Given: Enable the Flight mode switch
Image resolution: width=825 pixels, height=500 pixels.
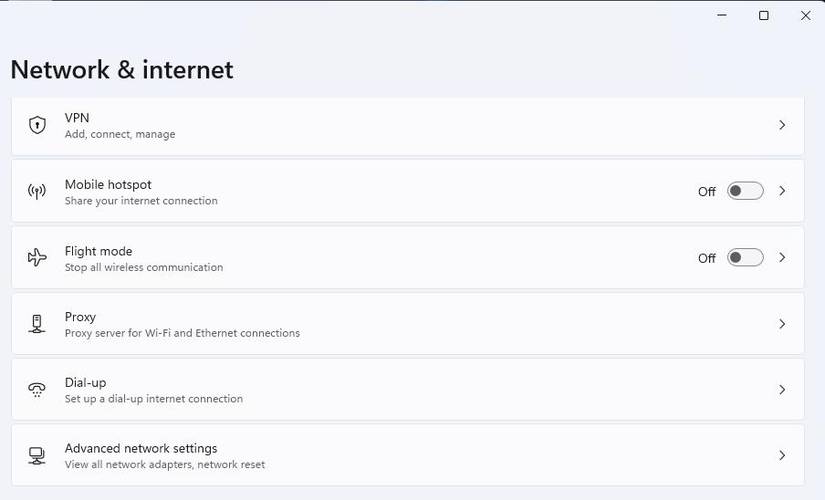Looking at the screenshot, I should [745, 258].
